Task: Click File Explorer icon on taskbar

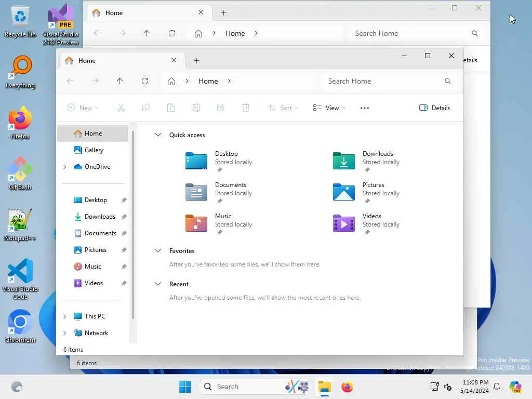Action: (324, 387)
